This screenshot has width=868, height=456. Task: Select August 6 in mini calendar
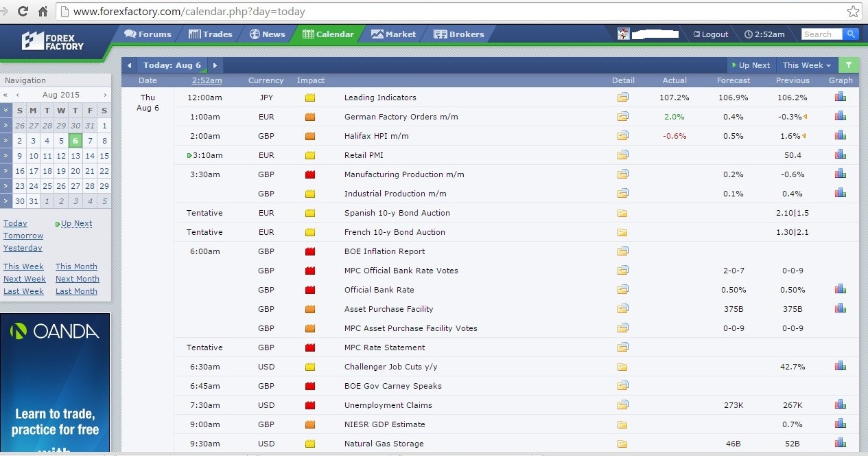point(75,141)
